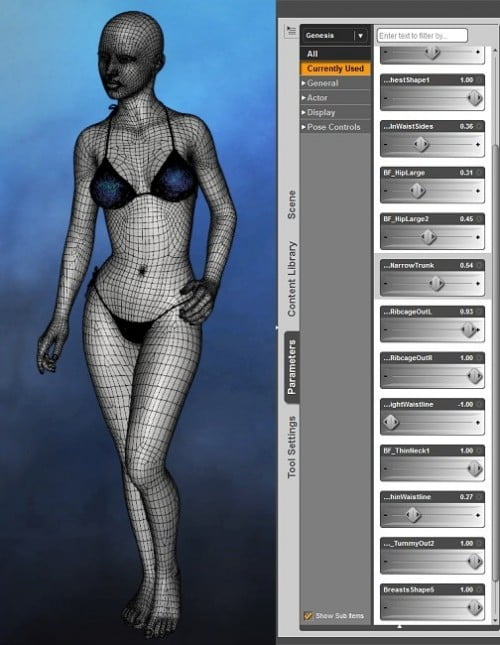Viewport: 500px width, 645px height.
Task: Click minus button on BF_HipLarge slider
Action: coord(385,191)
